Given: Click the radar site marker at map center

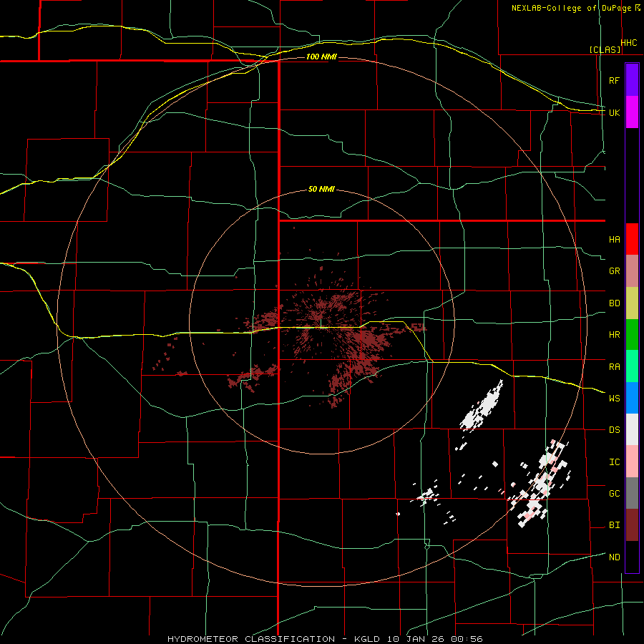Looking at the screenshot, I should (321, 323).
